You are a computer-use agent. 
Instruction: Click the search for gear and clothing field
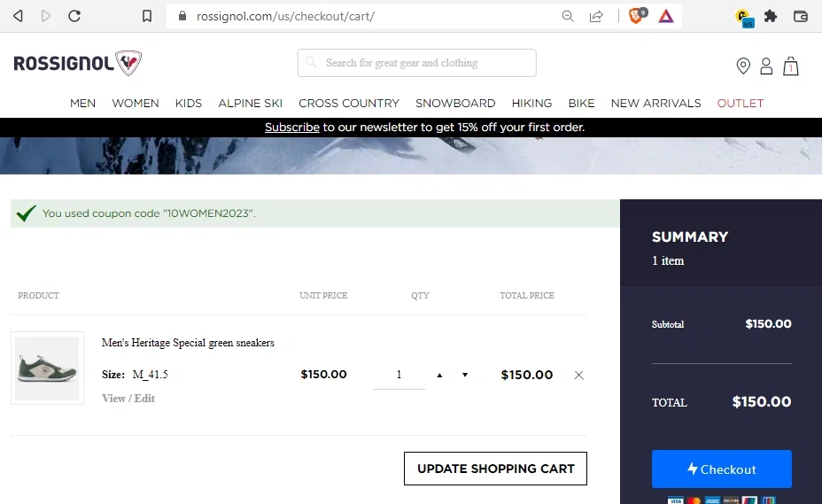pos(417,63)
